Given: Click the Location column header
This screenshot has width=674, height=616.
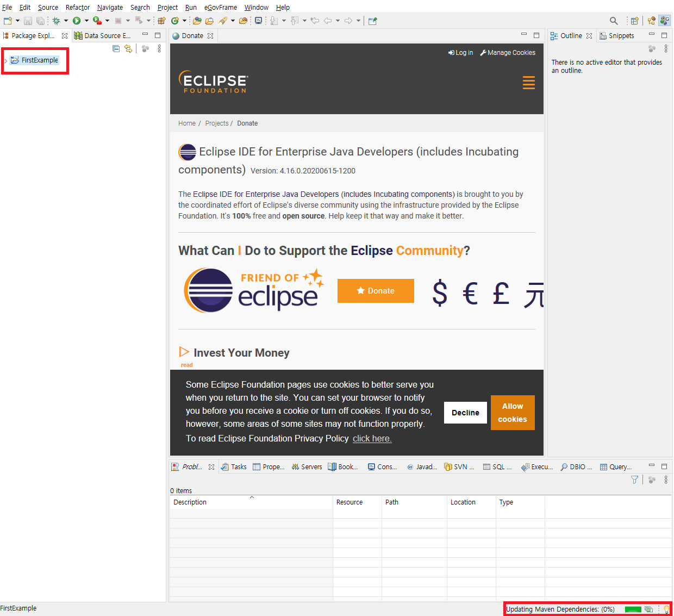Looking at the screenshot, I should point(471,502).
